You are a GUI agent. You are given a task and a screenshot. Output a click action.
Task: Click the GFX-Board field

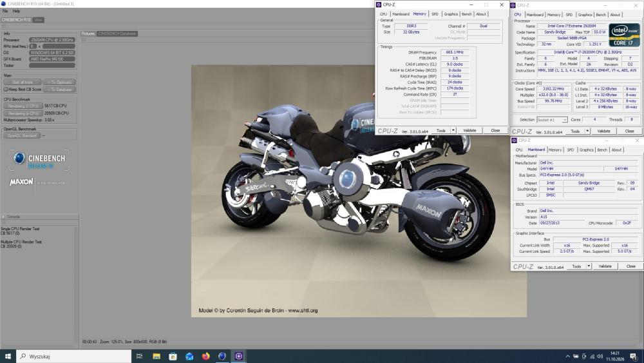(x=52, y=59)
